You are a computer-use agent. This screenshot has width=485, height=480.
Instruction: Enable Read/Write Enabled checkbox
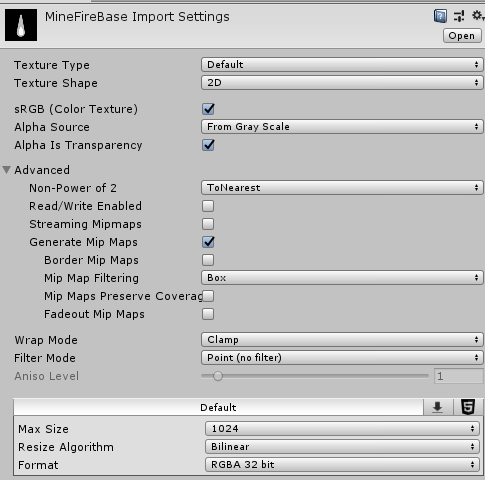[208, 206]
